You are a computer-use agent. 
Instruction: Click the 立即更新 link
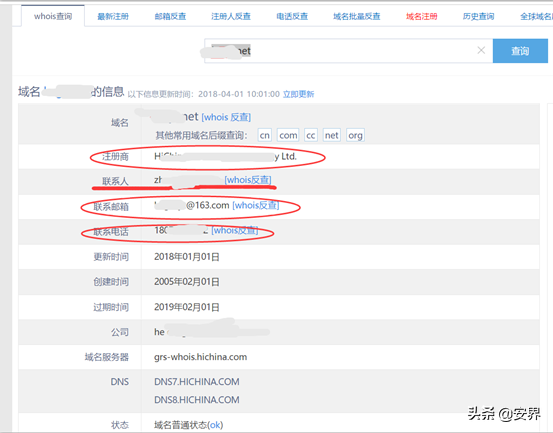(298, 94)
